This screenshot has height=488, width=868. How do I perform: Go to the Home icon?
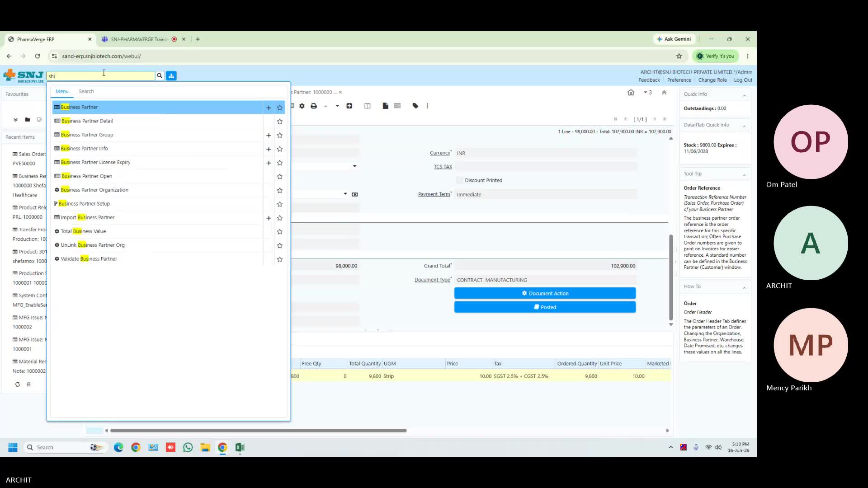tap(631, 92)
